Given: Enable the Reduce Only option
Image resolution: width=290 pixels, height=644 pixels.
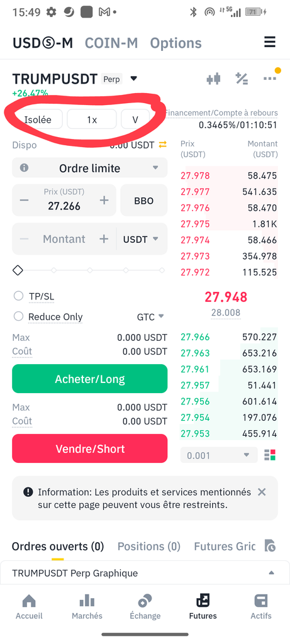Looking at the screenshot, I should tap(18, 317).
